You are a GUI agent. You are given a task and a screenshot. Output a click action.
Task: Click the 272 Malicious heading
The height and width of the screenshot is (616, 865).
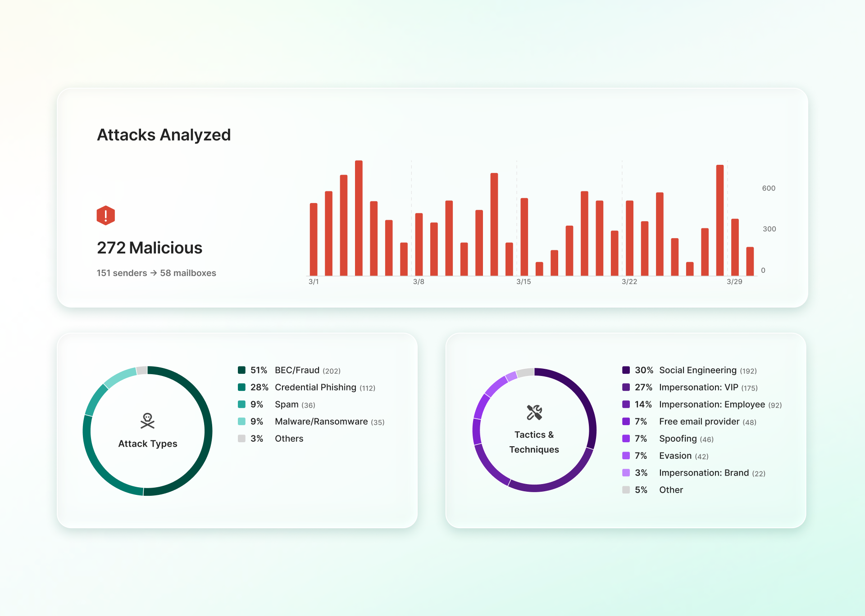click(x=150, y=248)
